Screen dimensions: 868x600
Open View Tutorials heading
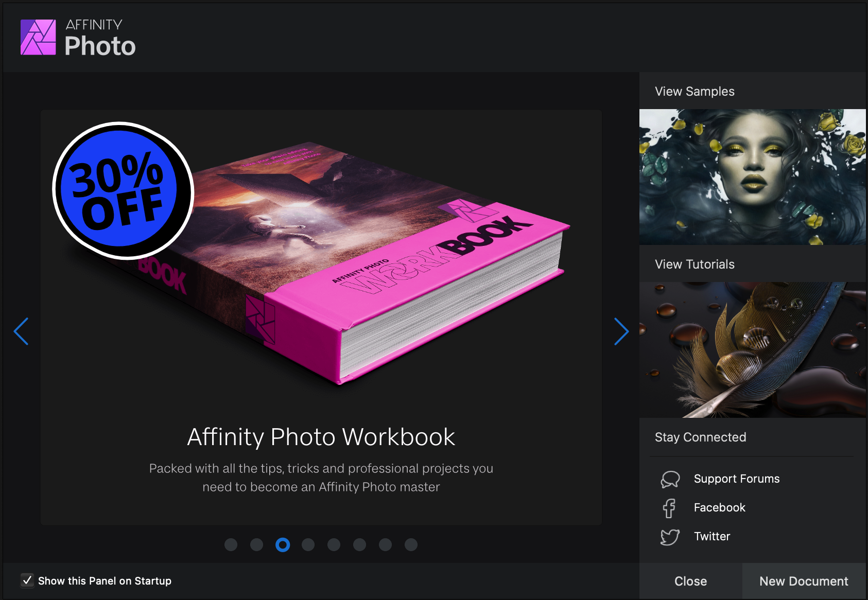[695, 264]
